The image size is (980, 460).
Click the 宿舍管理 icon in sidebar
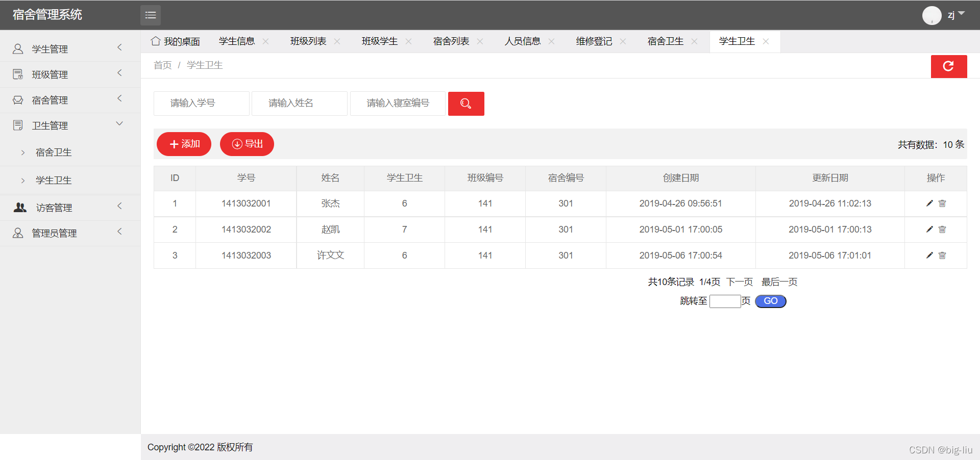pos(18,100)
